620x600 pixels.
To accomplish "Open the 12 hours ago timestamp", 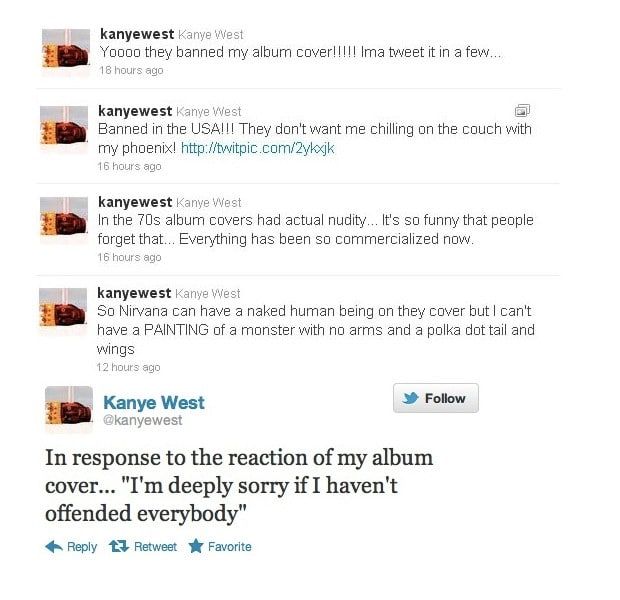I will click(129, 367).
